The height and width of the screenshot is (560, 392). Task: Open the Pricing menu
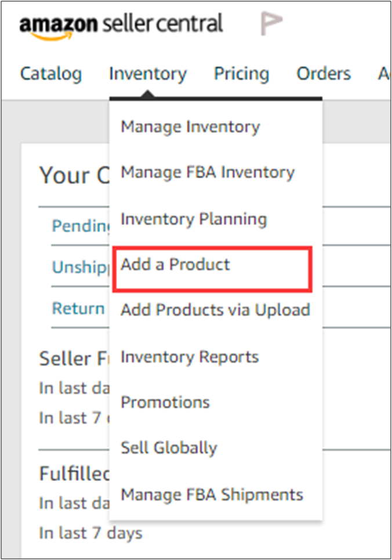[x=241, y=74]
